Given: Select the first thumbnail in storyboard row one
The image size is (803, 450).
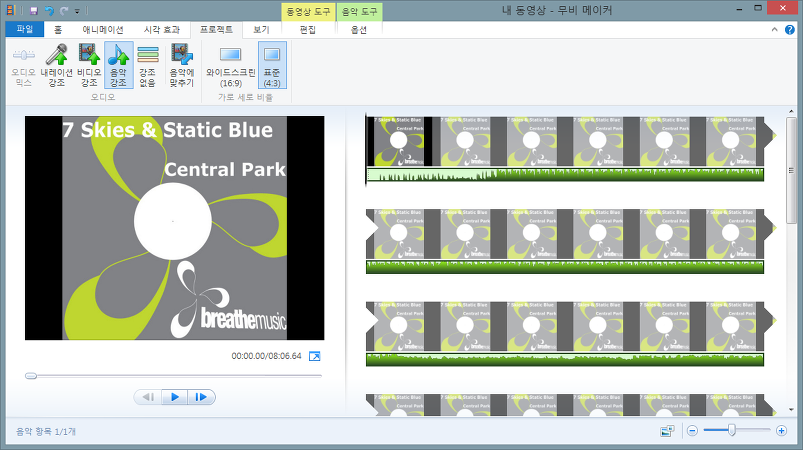Looking at the screenshot, I should click(x=399, y=141).
